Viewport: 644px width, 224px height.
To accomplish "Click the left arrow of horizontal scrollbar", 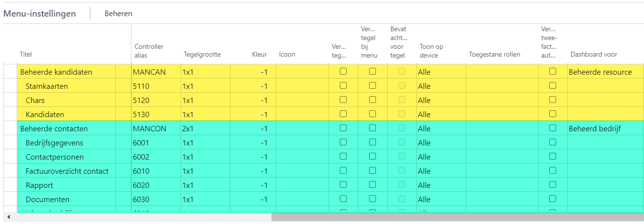I will click(x=8, y=217).
